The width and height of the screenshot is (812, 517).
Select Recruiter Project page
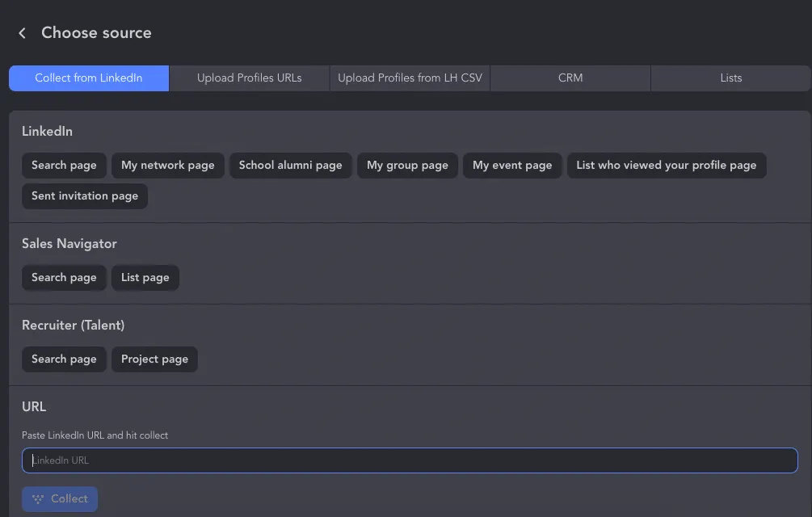[154, 359]
